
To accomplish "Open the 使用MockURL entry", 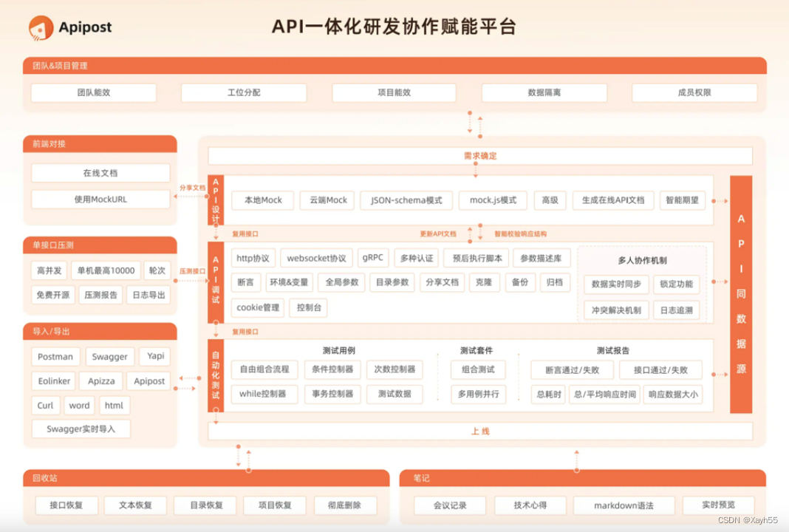I will coord(100,199).
